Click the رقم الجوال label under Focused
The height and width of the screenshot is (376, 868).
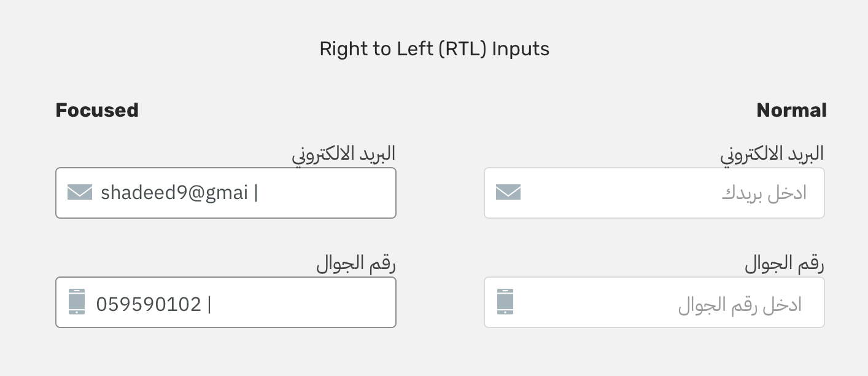click(x=356, y=264)
